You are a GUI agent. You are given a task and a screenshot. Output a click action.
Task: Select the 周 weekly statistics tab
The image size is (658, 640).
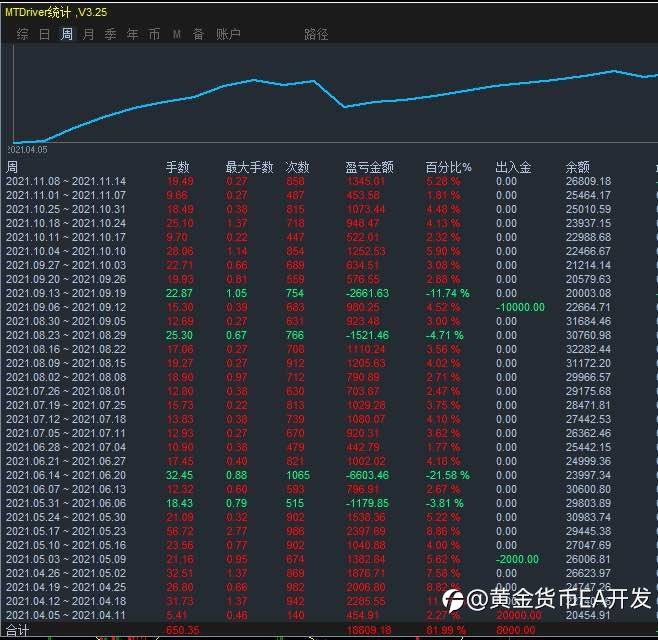pos(67,34)
